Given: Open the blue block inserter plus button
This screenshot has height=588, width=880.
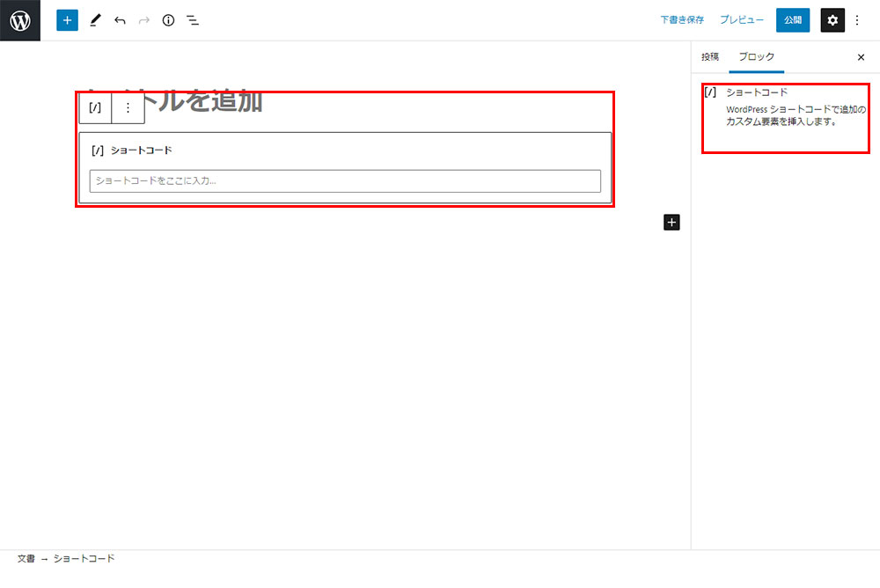Looking at the screenshot, I should (67, 20).
